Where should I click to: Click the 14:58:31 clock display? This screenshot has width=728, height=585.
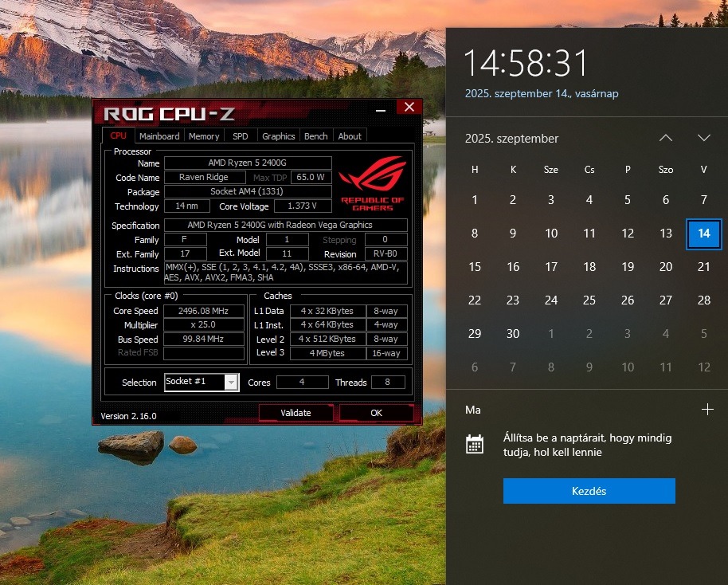(x=526, y=63)
